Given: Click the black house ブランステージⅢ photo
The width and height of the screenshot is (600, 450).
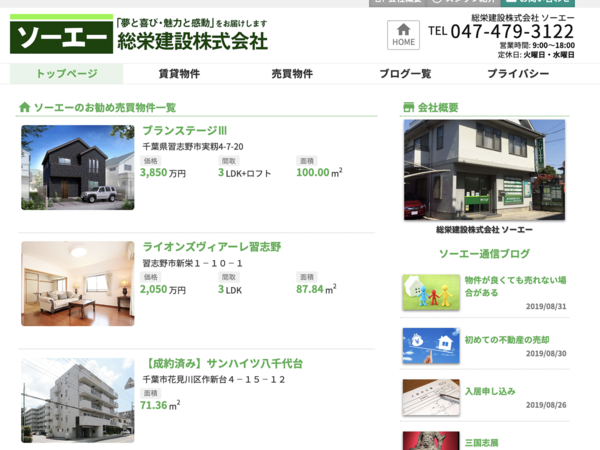Looking at the screenshot, I should pyautogui.click(x=77, y=167).
